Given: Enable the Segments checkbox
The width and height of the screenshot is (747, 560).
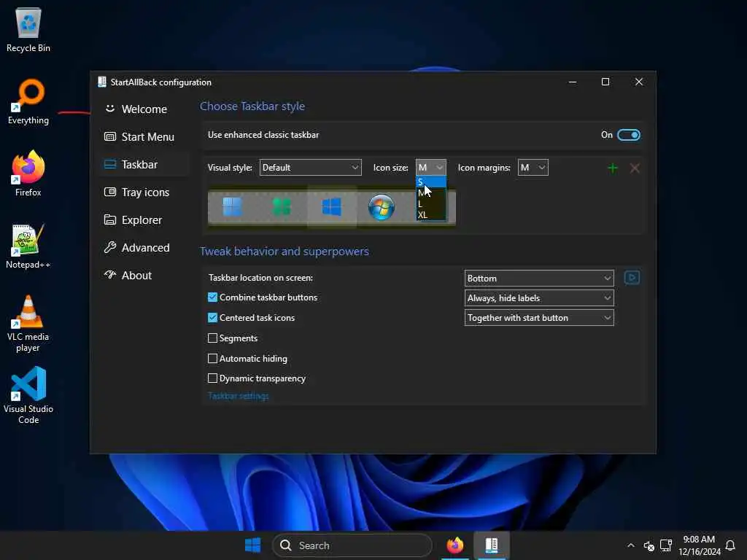Looking at the screenshot, I should 212,338.
